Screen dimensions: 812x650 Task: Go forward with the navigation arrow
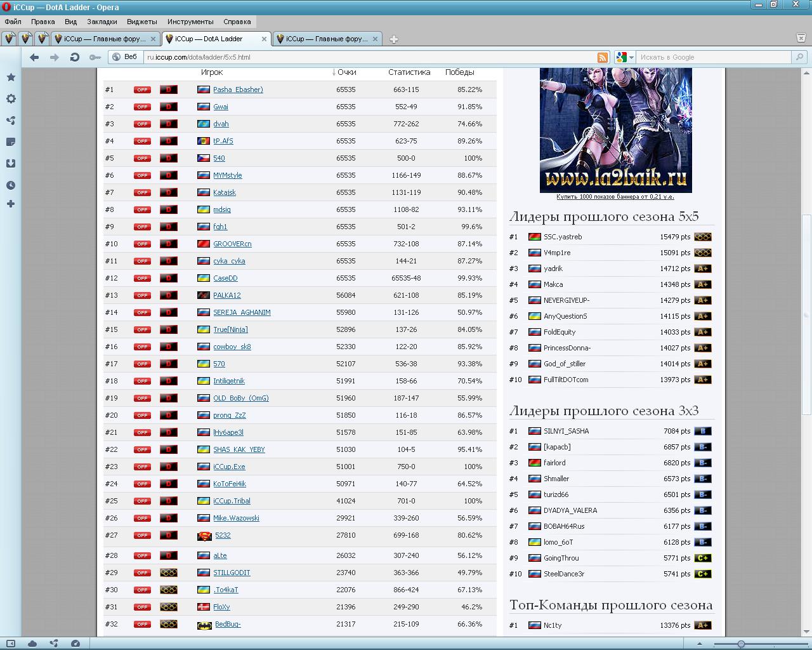tap(55, 57)
